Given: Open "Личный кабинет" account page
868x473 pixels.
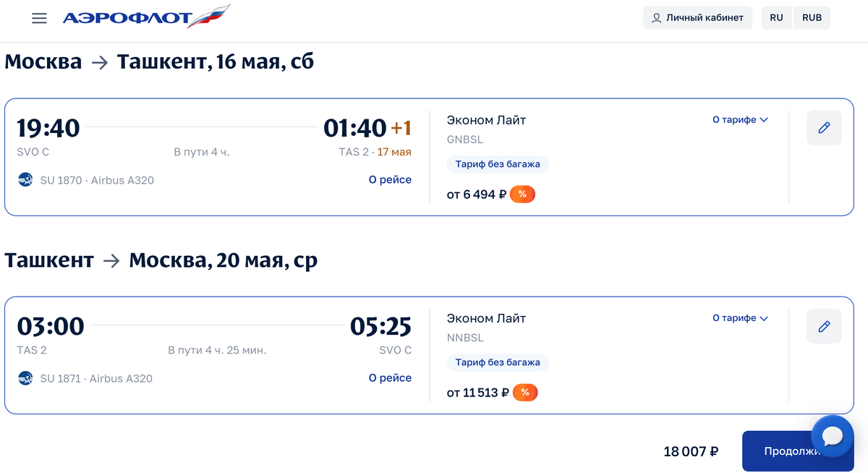Looking at the screenshot, I should pos(697,18).
